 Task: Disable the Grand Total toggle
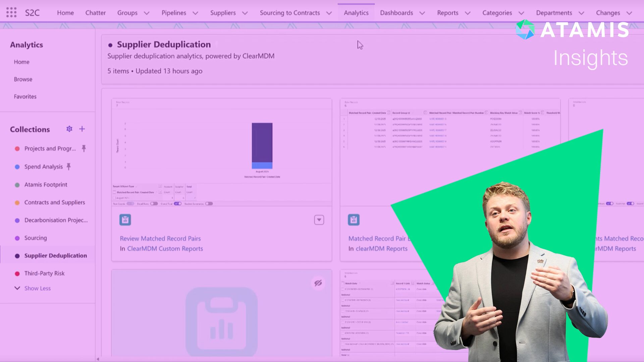177,204
